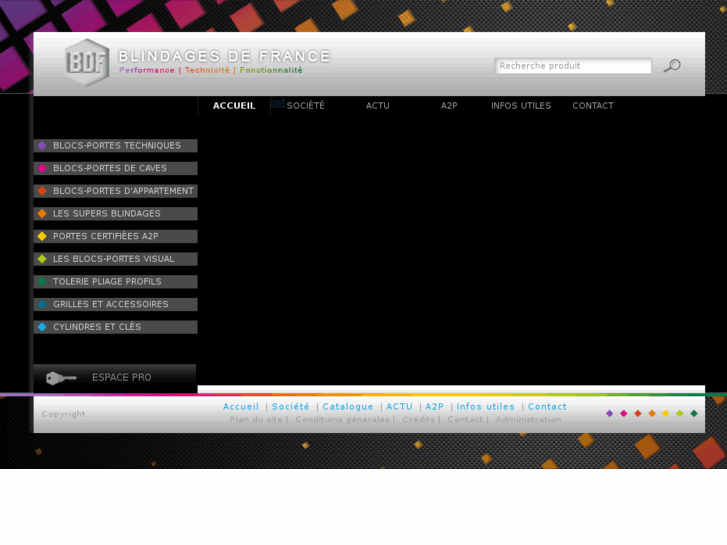Select the dark green diamond in footer
The width and height of the screenshot is (727, 545).
pyautogui.click(x=694, y=413)
